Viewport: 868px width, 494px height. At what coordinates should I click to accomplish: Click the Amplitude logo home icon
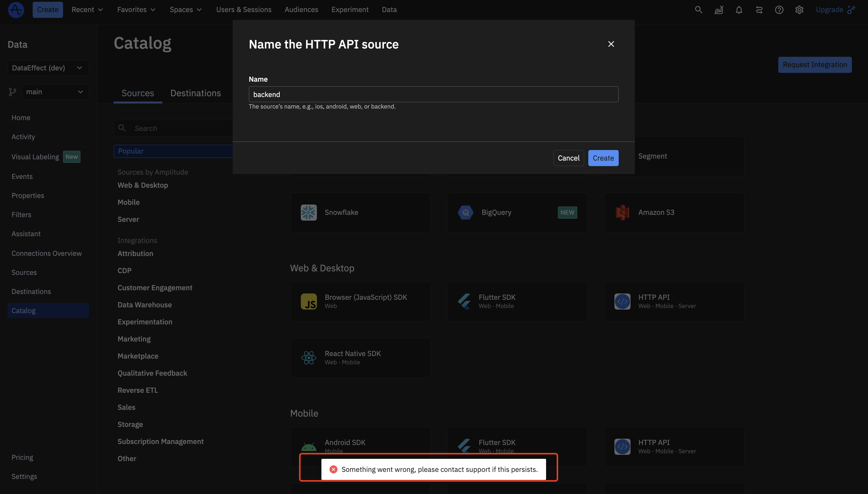[16, 10]
